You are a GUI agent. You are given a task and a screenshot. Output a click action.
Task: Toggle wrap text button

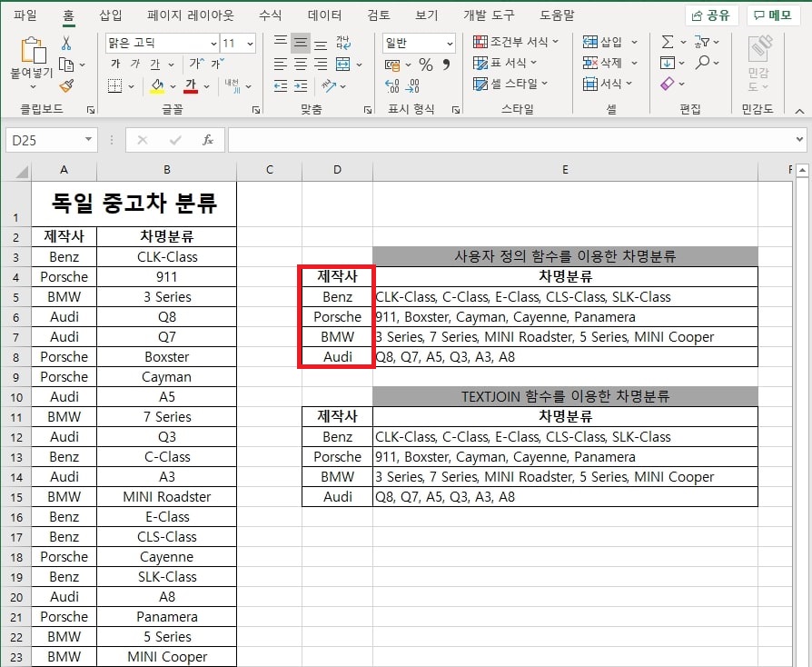coord(342,43)
